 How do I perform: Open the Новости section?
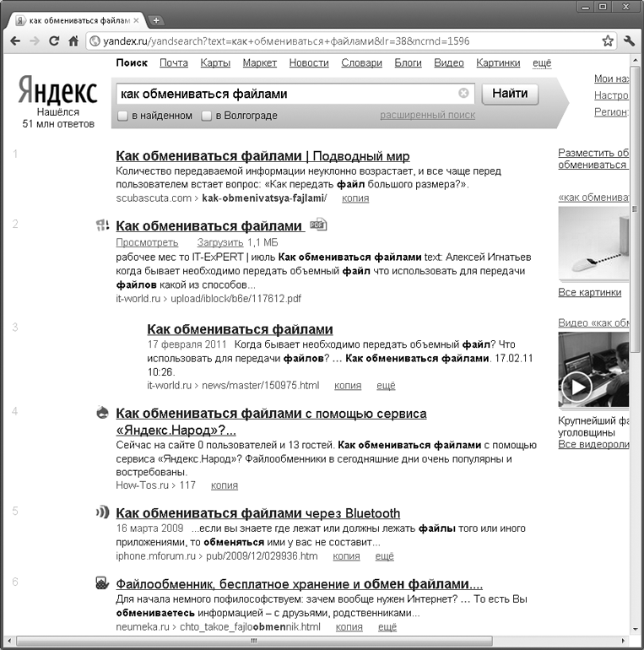309,62
